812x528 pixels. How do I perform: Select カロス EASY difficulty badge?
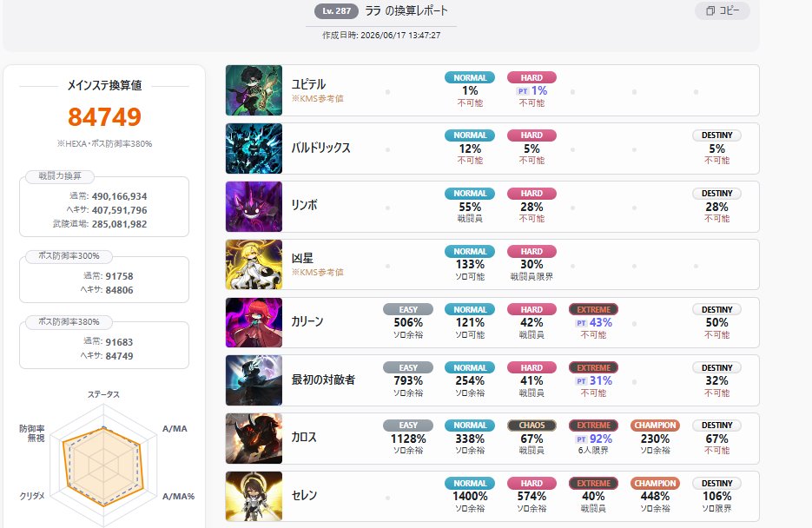point(408,425)
